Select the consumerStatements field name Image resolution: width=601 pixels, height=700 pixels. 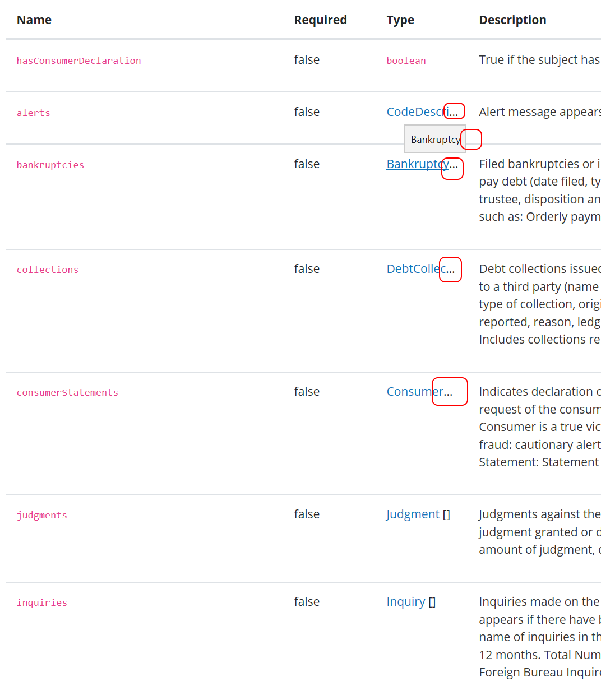click(67, 392)
